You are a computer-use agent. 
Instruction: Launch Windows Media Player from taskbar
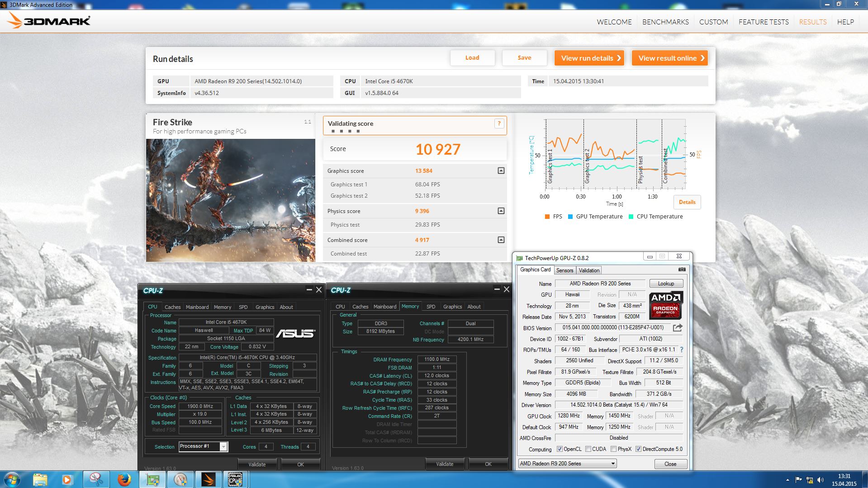point(67,479)
